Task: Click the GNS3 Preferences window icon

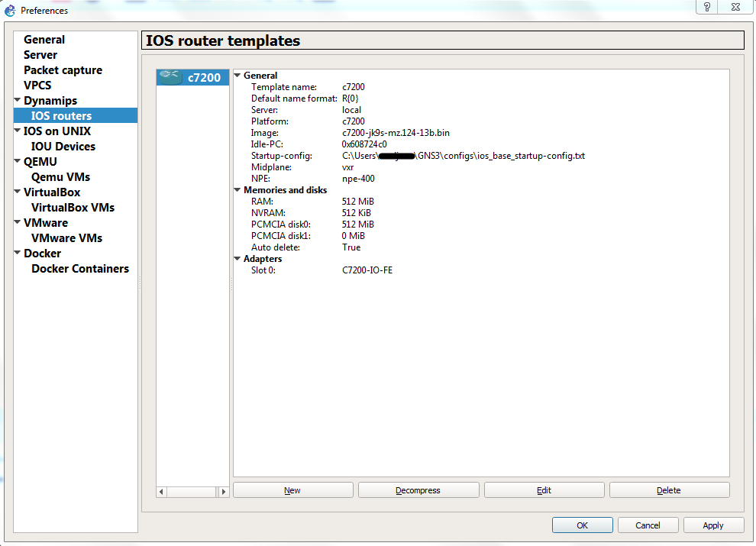Action: point(10,10)
